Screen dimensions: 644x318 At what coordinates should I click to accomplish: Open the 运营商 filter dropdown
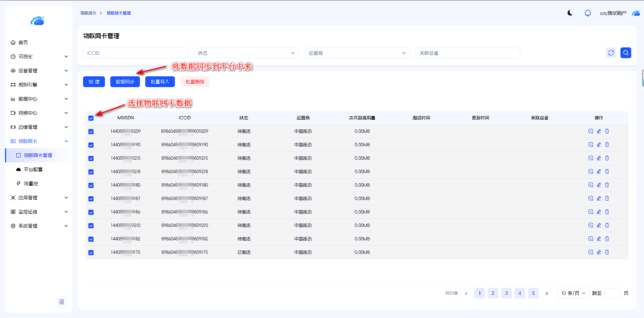(x=357, y=53)
